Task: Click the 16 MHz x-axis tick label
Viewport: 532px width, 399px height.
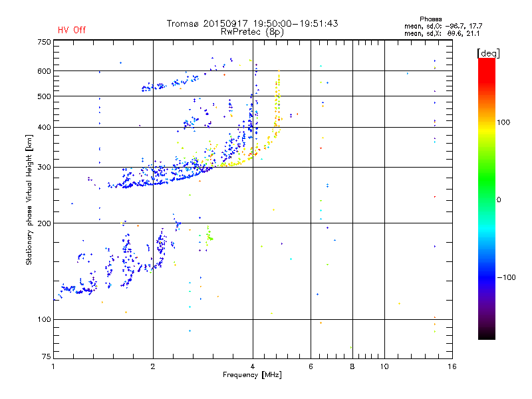Action: click(452, 366)
